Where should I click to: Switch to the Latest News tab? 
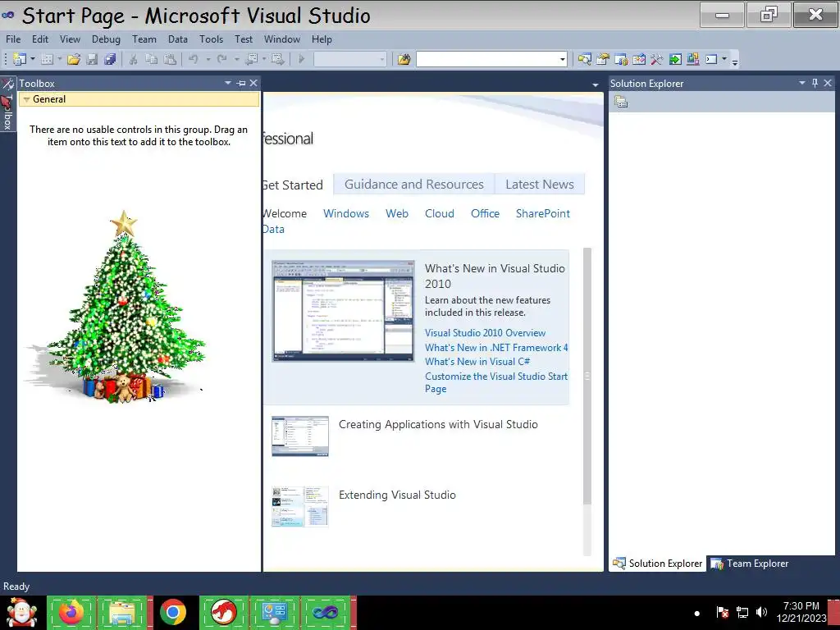coord(540,185)
